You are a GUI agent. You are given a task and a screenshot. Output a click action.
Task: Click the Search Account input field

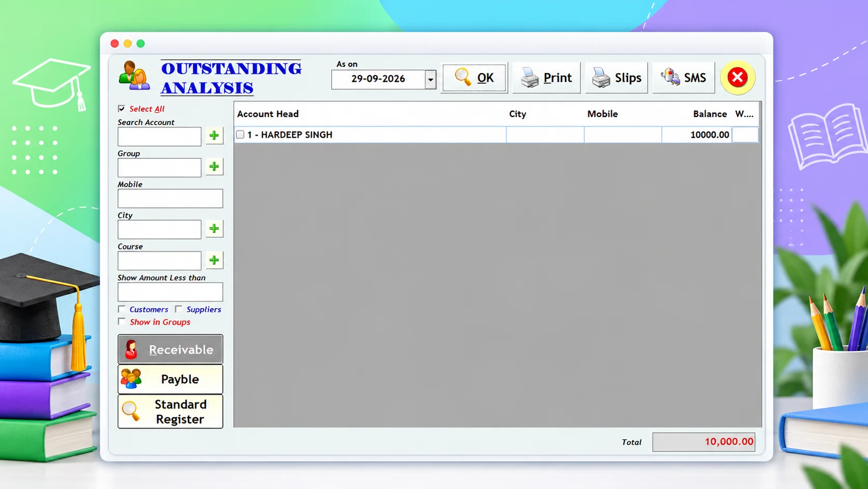(159, 136)
